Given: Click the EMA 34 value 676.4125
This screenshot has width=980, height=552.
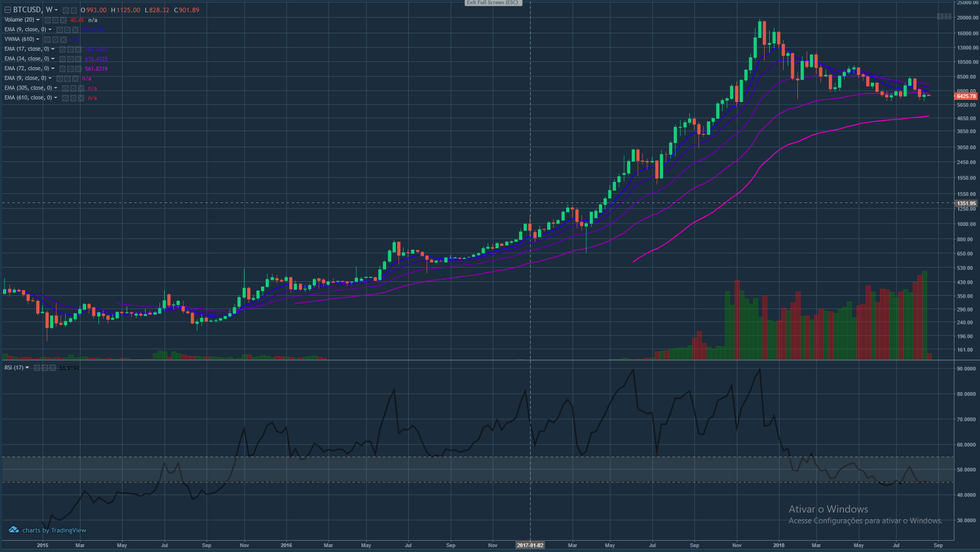Looking at the screenshot, I should 96,59.
